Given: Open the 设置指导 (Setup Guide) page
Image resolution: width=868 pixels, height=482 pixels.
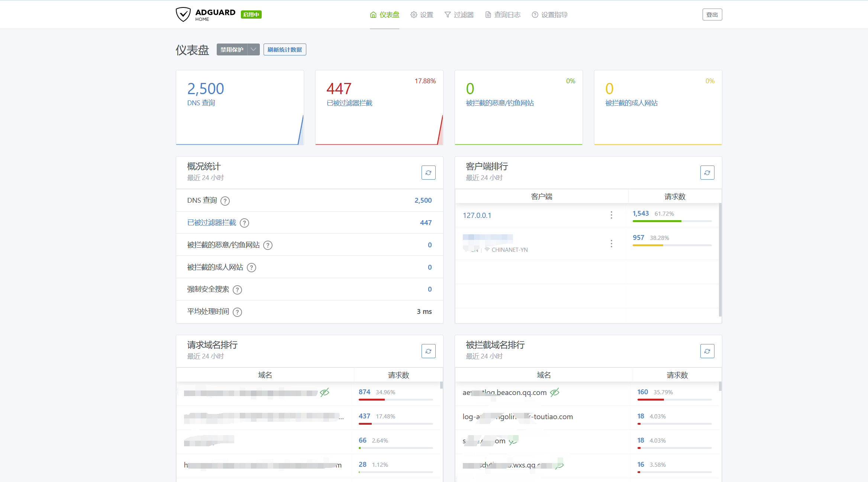Looking at the screenshot, I should tap(549, 15).
